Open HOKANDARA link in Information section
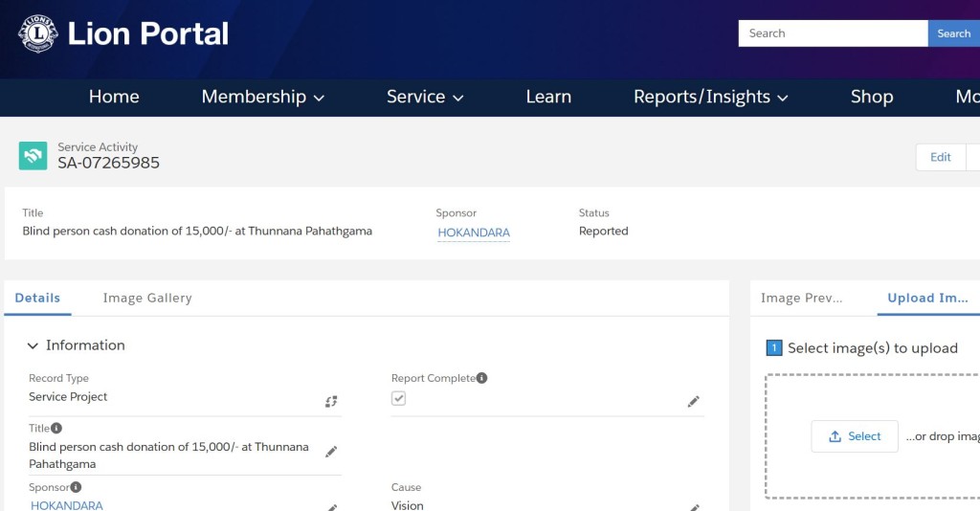This screenshot has width=980, height=511. point(67,505)
